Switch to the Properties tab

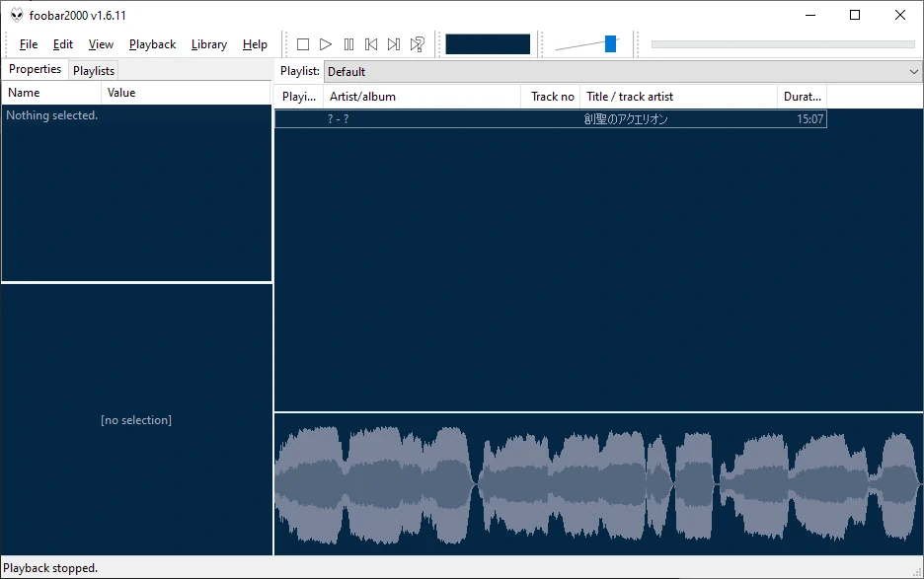36,69
